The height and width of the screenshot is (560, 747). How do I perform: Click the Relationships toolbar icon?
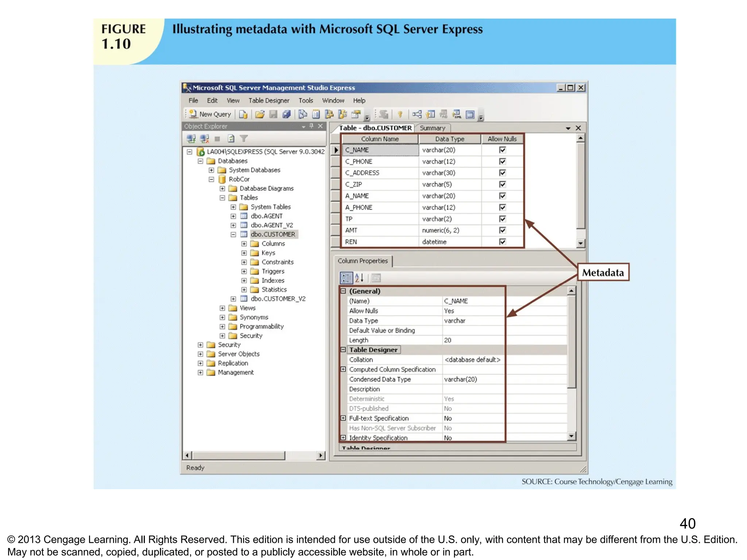click(417, 114)
